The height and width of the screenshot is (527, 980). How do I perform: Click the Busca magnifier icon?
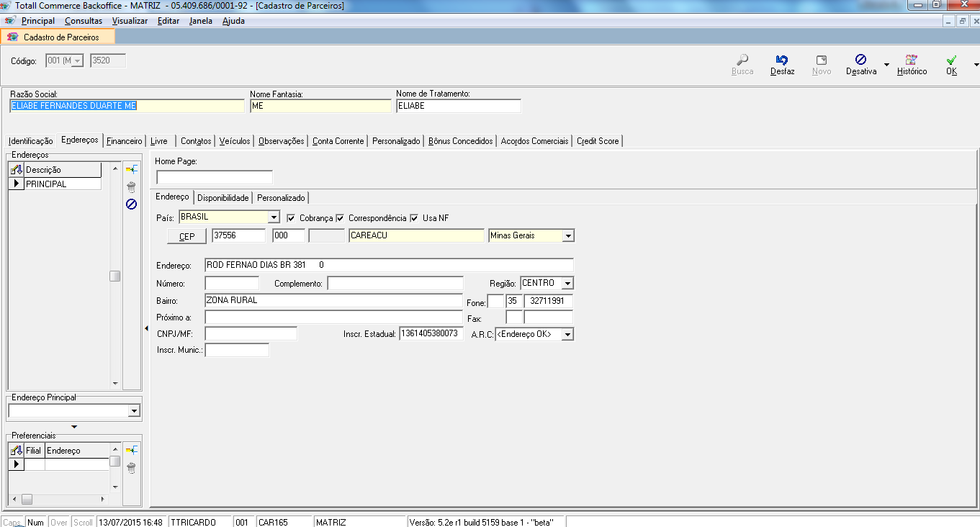742,60
